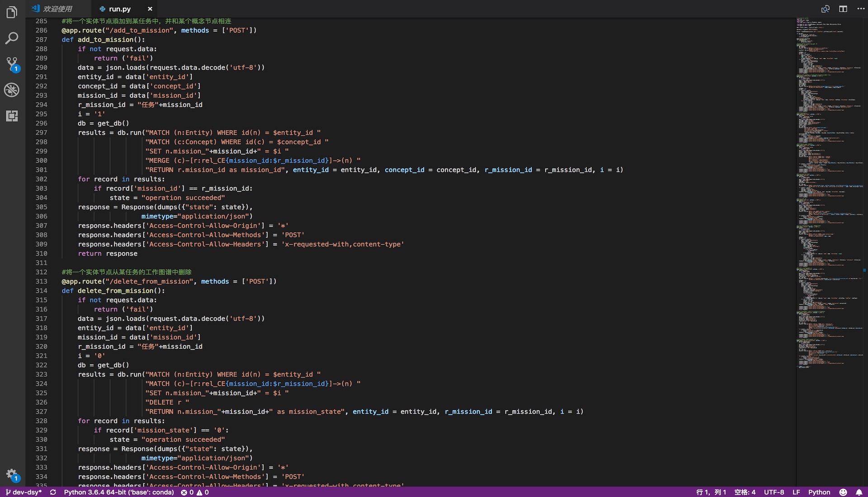The image size is (868, 497).
Task: Open the Search view in activity bar
Action: pos(12,38)
